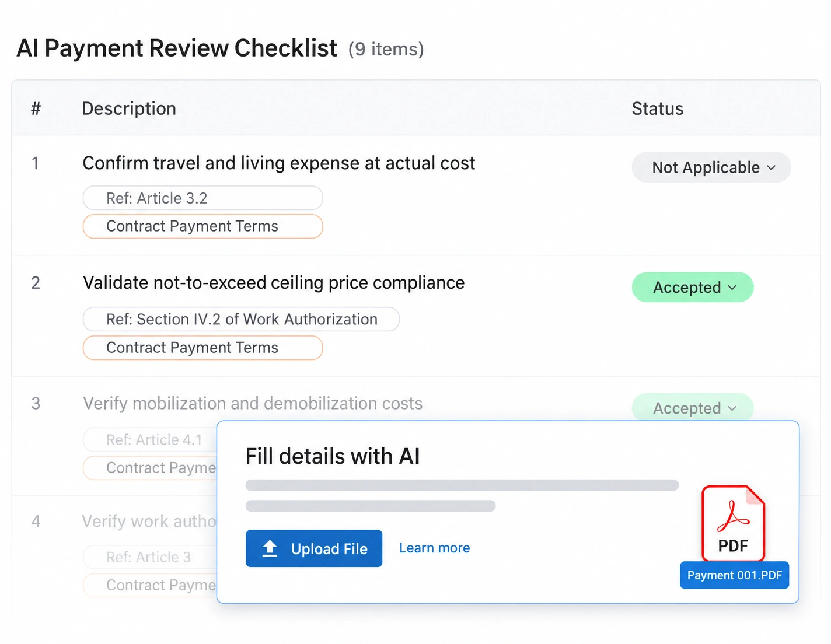
Task: Open the Learn more link
Action: 435,548
